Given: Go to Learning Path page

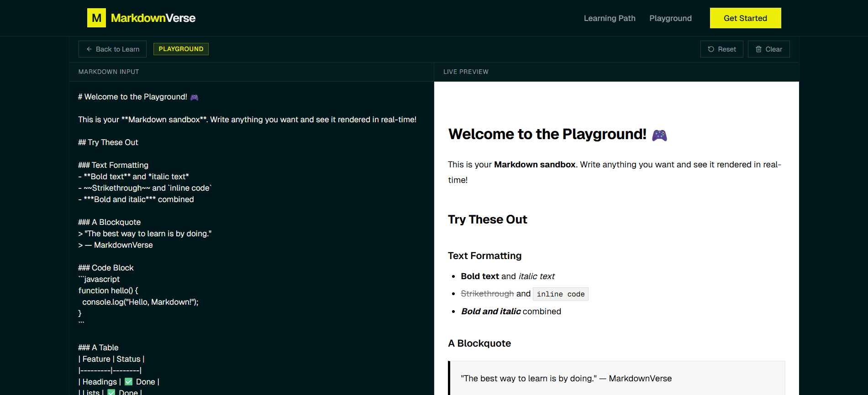Looking at the screenshot, I should [x=610, y=18].
